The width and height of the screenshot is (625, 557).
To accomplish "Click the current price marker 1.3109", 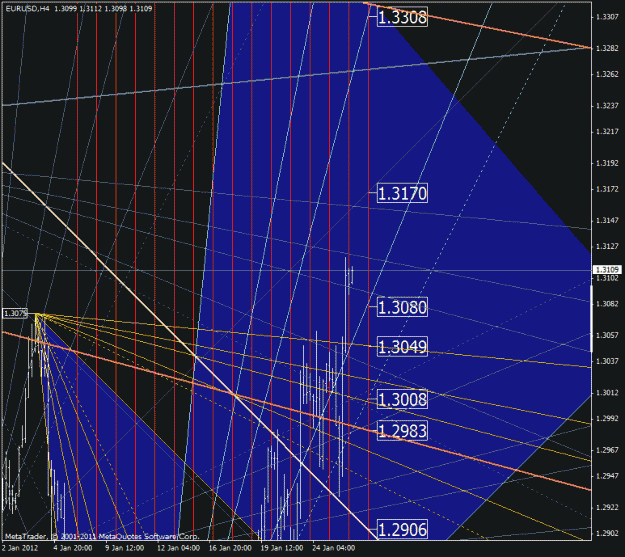I will point(607,270).
